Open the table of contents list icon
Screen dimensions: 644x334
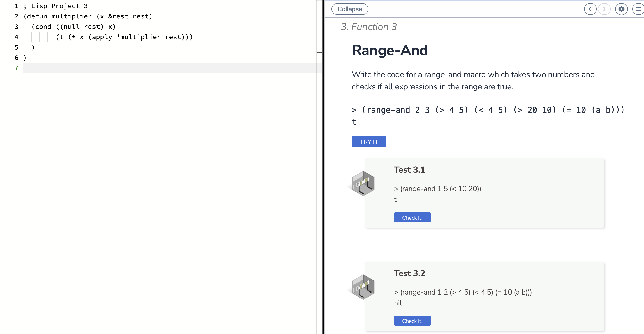pyautogui.click(x=638, y=9)
